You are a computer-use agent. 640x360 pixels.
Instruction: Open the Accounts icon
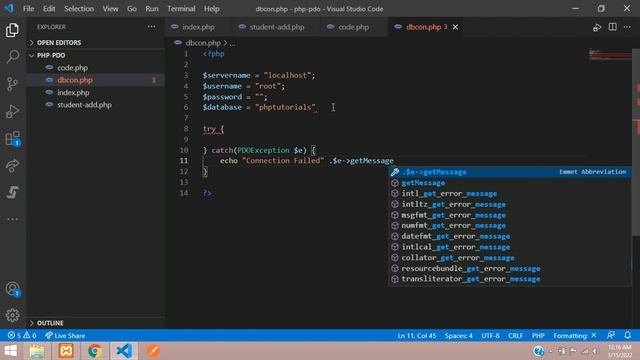point(12,289)
